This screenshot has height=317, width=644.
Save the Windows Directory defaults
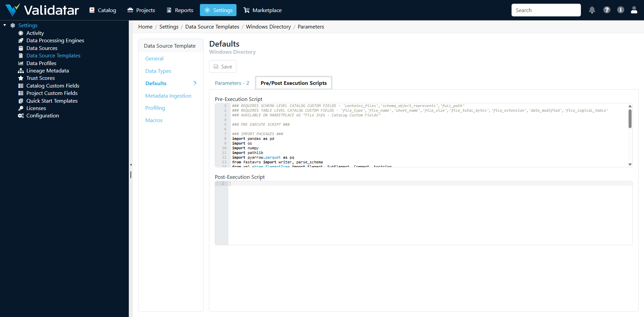[222, 66]
